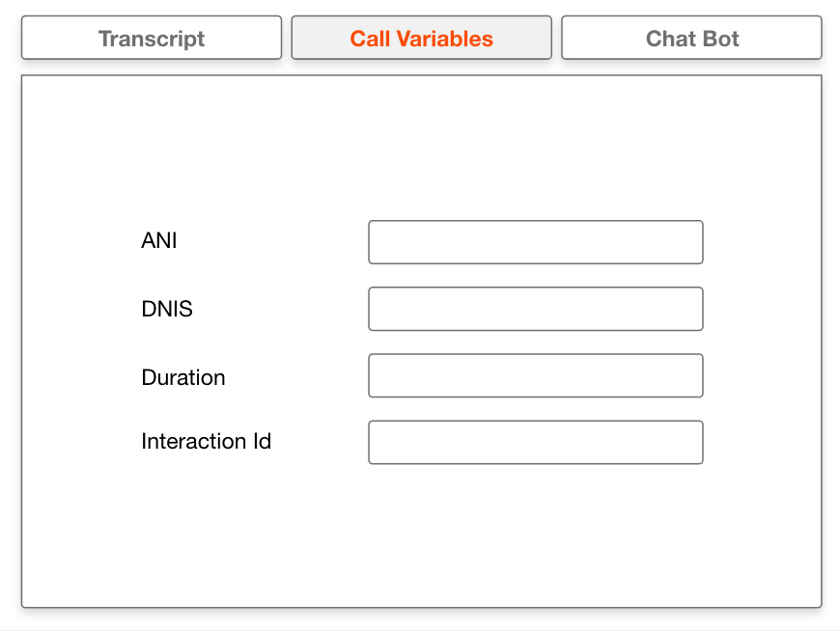Place cursor in the DNIS box

(x=535, y=309)
